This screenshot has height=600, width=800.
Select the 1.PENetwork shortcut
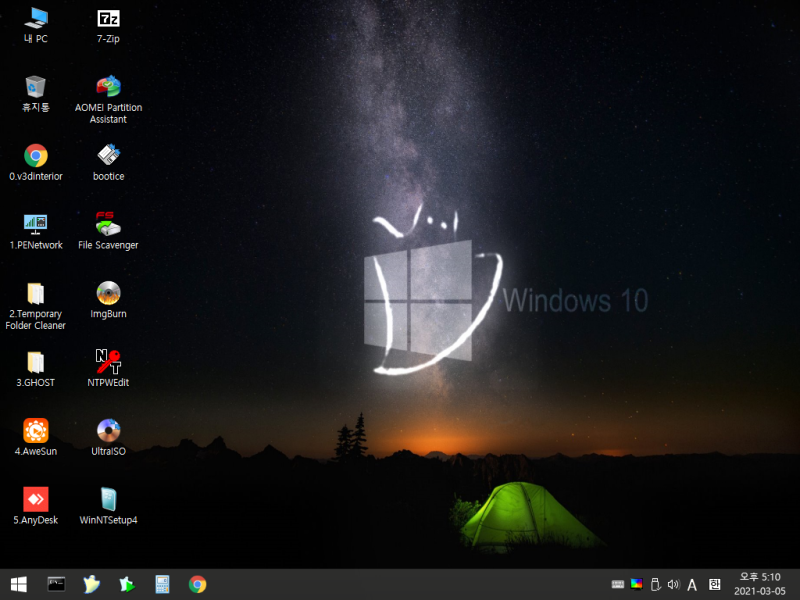[36, 224]
